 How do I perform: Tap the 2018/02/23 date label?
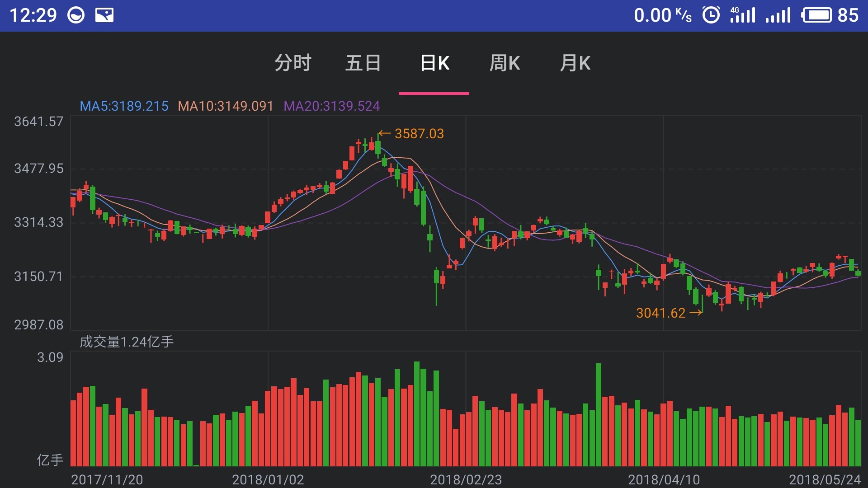coord(466,479)
